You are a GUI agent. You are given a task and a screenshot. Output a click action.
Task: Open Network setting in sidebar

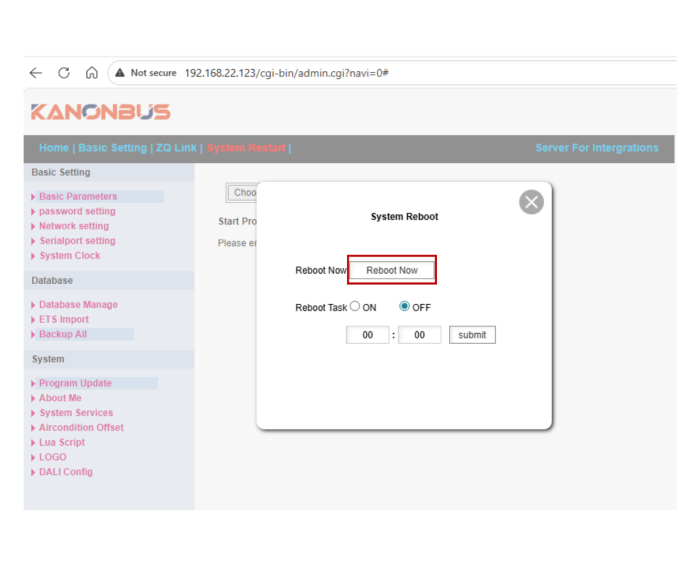74,226
